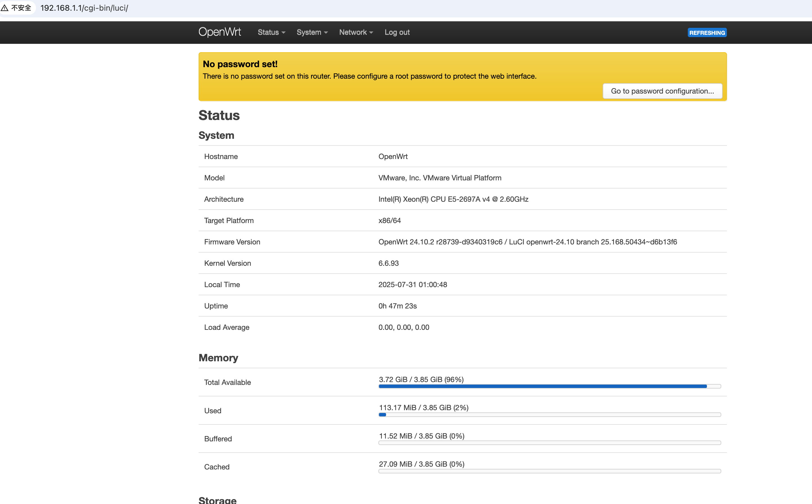Click the Status page heading
The height and width of the screenshot is (504, 812).
(x=219, y=115)
